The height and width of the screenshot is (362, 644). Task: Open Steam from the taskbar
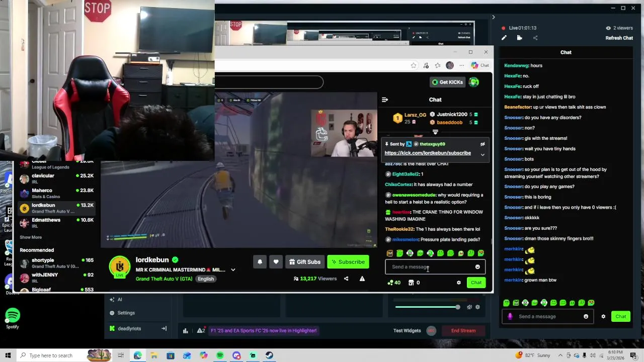click(x=269, y=355)
